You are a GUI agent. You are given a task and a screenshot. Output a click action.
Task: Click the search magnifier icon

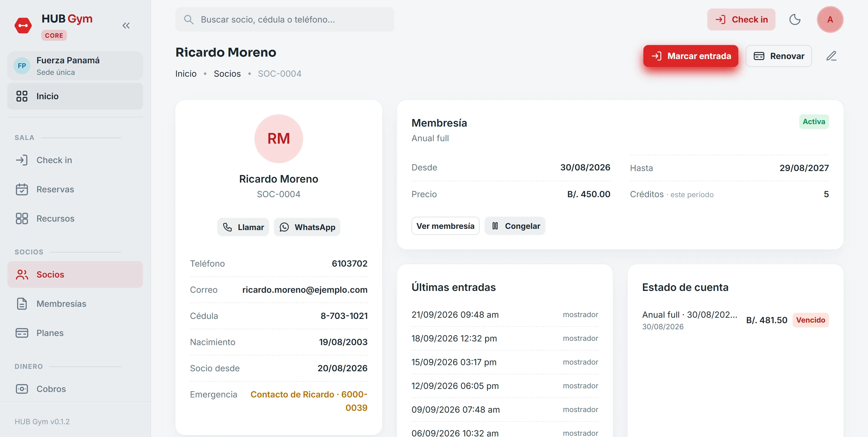tap(189, 19)
